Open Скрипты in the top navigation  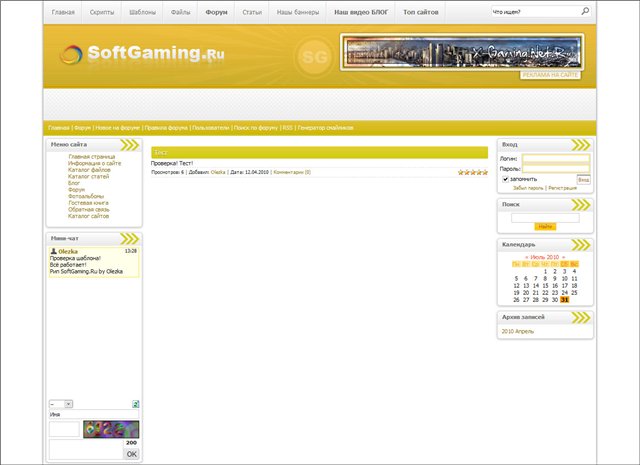[x=102, y=12]
